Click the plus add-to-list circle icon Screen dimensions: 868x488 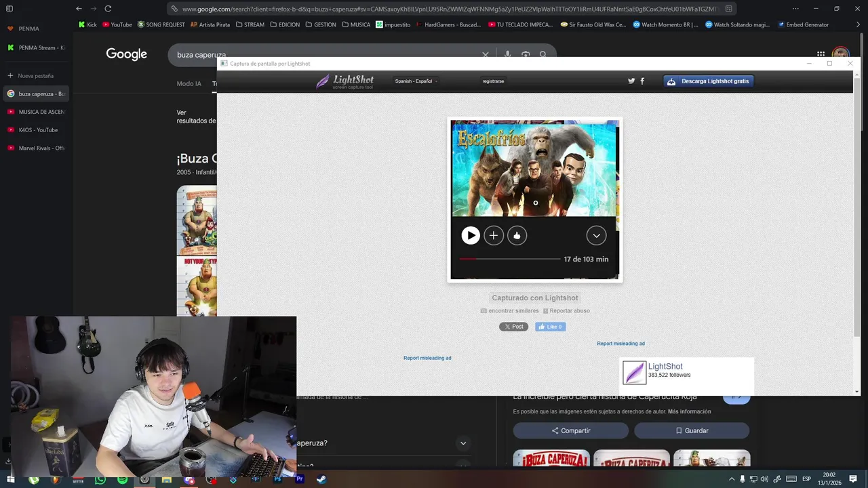(x=494, y=235)
